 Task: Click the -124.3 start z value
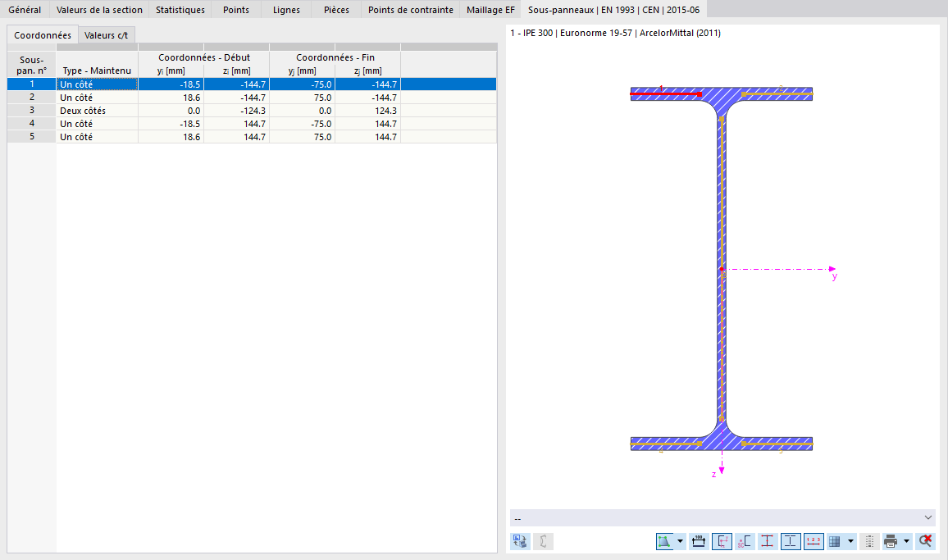tap(236, 111)
